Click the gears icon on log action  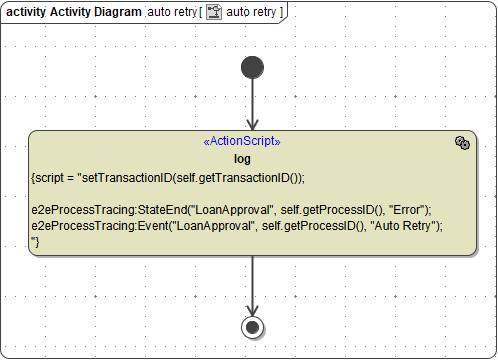462,143
